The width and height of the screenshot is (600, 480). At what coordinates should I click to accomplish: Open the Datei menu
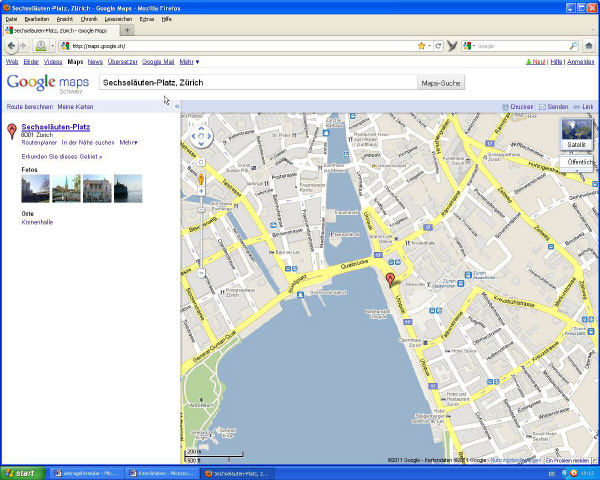(11, 19)
